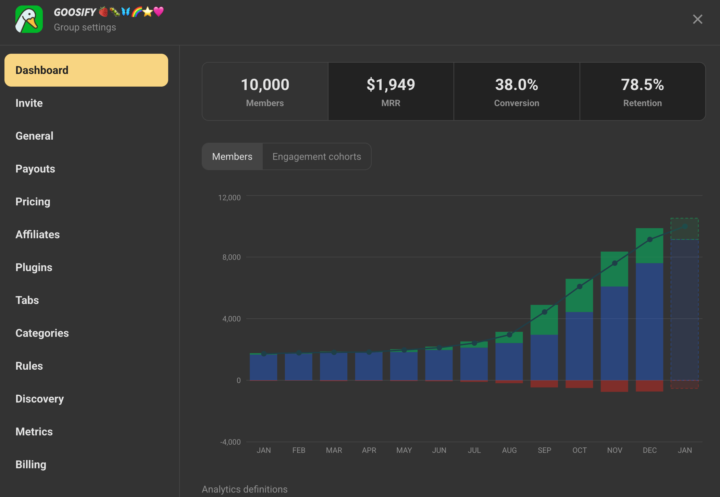Click the December bar in chart

coord(649,310)
